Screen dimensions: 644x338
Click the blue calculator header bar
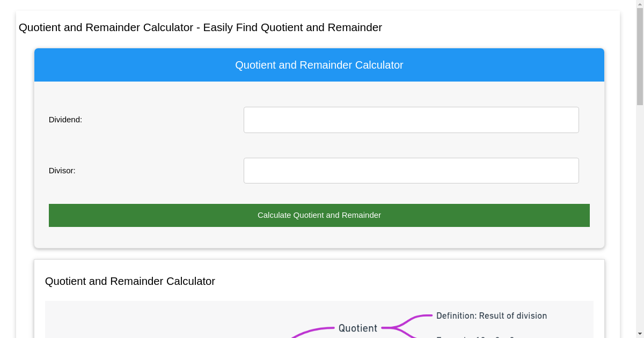point(319,65)
